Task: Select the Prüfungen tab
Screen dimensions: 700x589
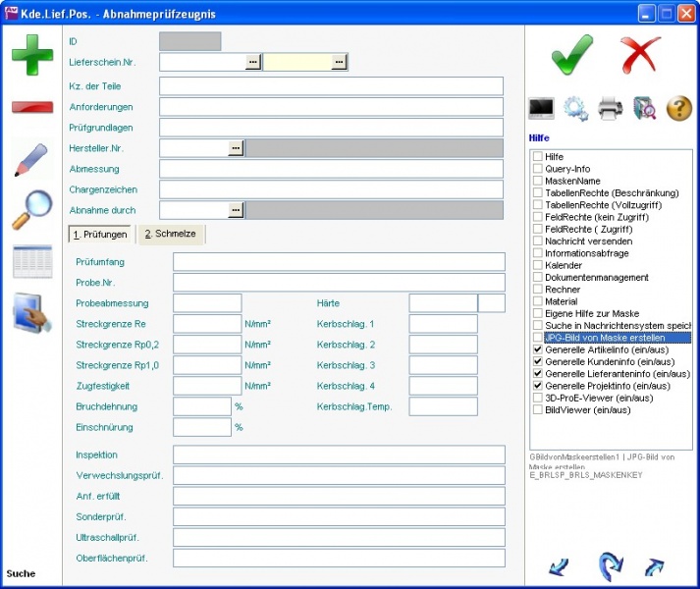Action: click(100, 235)
